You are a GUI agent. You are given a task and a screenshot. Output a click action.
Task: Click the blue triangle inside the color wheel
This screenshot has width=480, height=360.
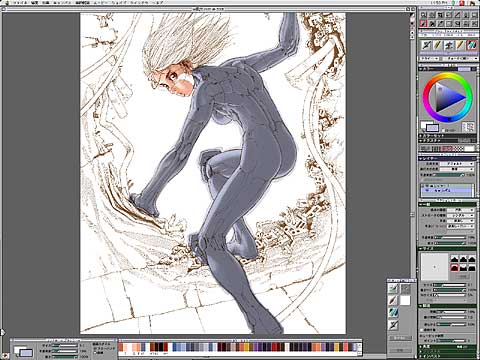click(x=449, y=97)
